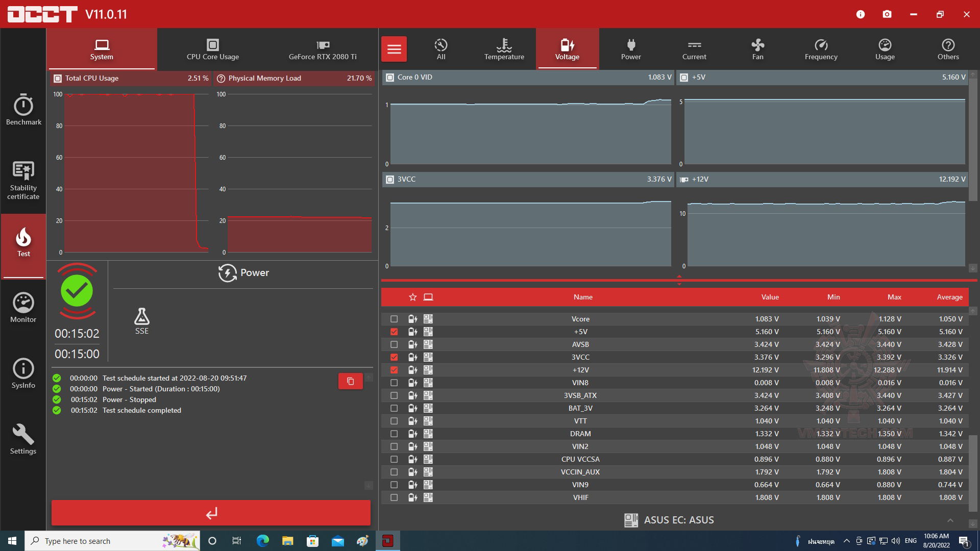
Task: Click the red graph panel divider arrows
Action: pyautogui.click(x=679, y=280)
